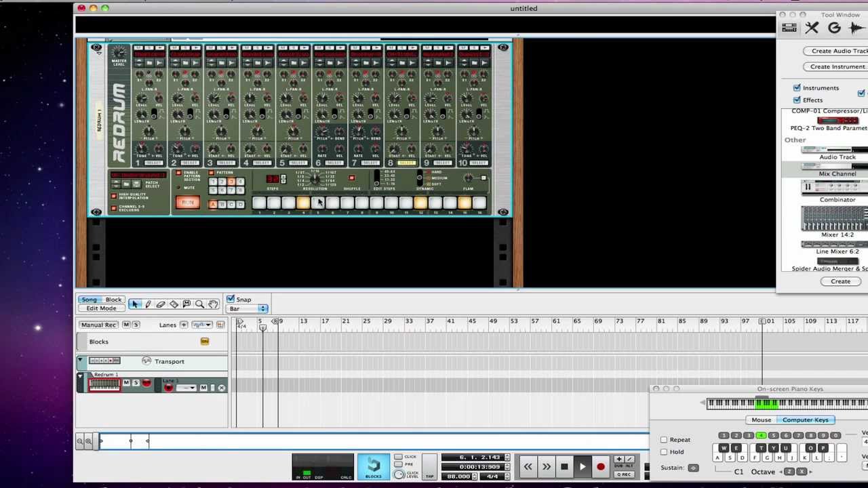The image size is (868, 488).
Task: Collapse the Redrum 1 track triangle
Action: coord(81,376)
